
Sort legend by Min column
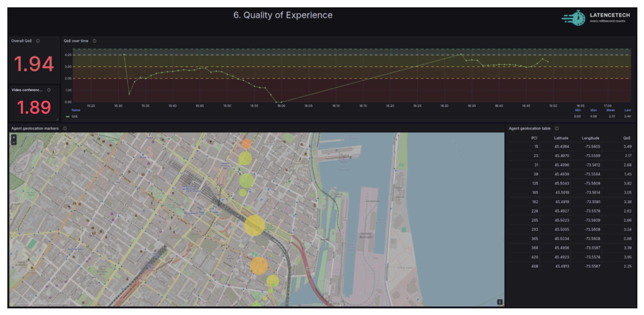coord(578,110)
